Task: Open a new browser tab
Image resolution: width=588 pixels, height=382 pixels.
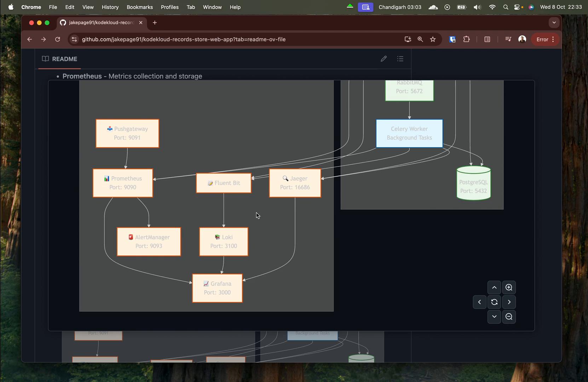Action: pos(155,23)
